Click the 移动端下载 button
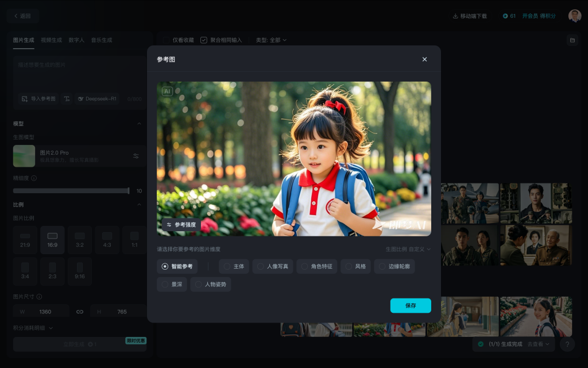 pyautogui.click(x=470, y=16)
